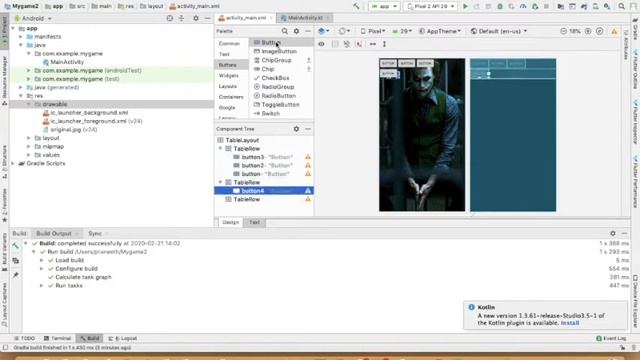Click the build hammer icon in Build panel

(x=16, y=246)
